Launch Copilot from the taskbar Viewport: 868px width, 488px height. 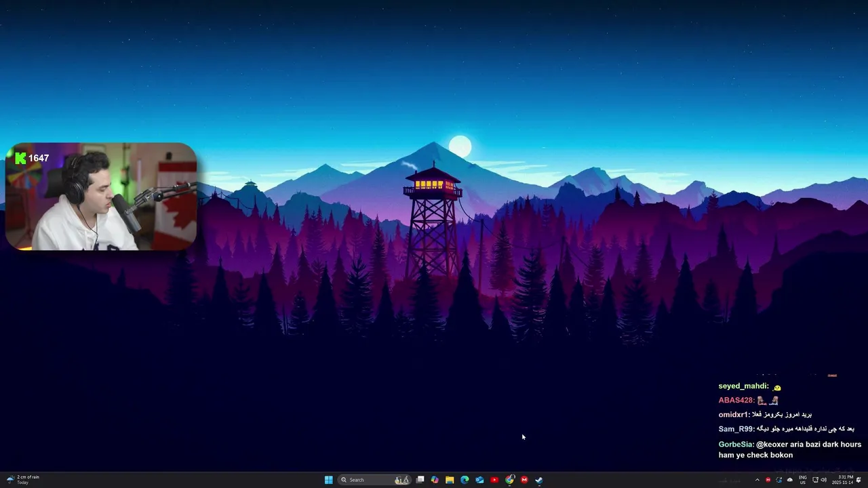[x=435, y=480]
